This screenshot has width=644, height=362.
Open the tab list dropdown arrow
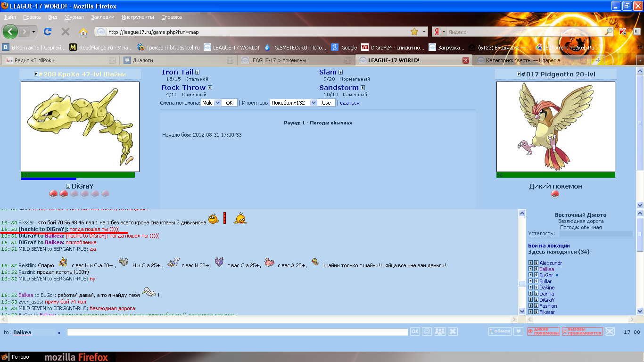click(640, 60)
